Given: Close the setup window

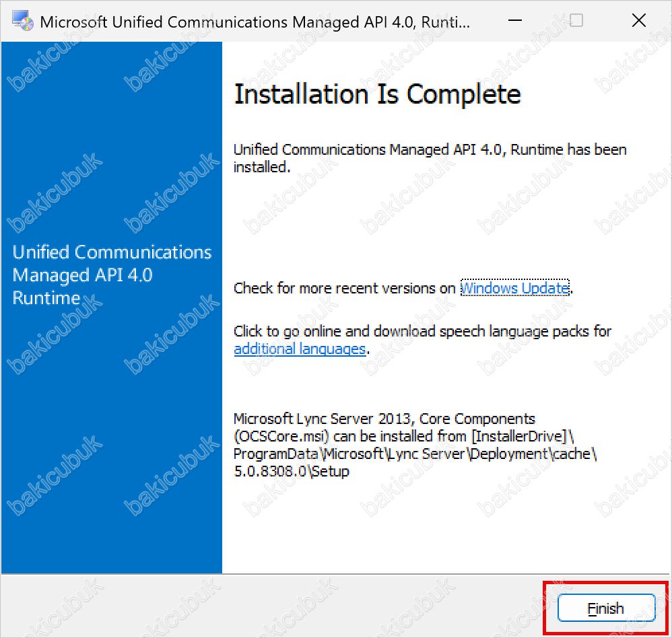Looking at the screenshot, I should [x=638, y=21].
